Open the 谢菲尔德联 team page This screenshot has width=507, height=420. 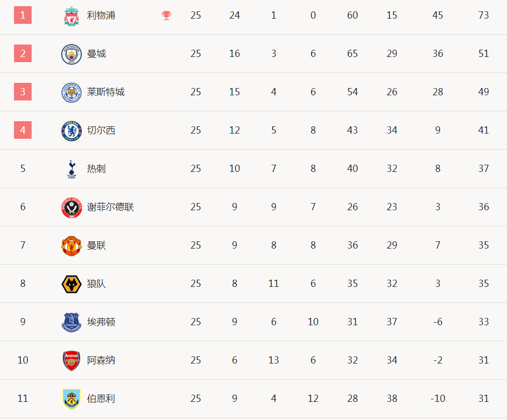click(110, 207)
